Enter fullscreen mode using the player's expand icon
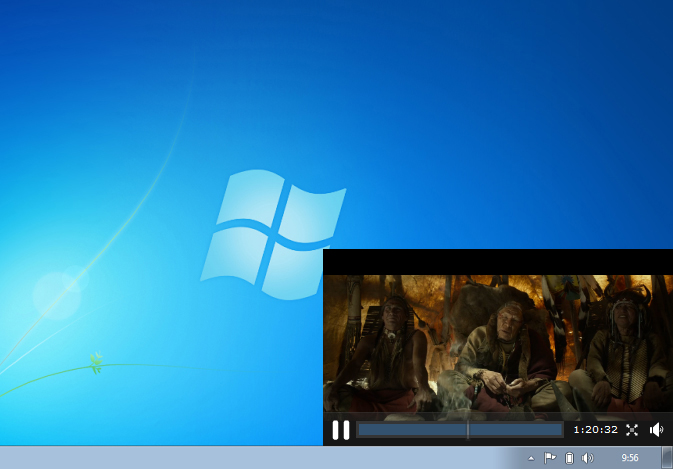This screenshot has width=673, height=469. 632,430
